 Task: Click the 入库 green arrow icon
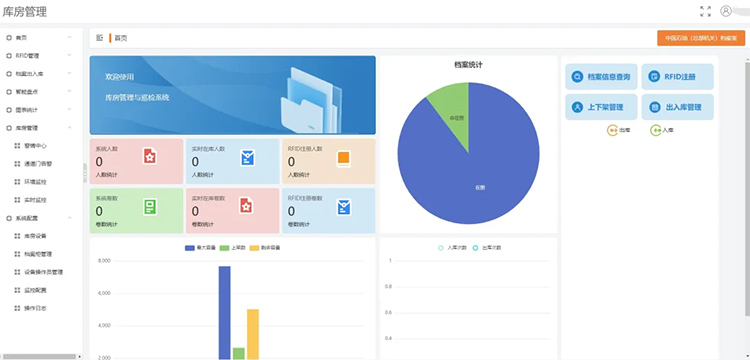pos(655,130)
